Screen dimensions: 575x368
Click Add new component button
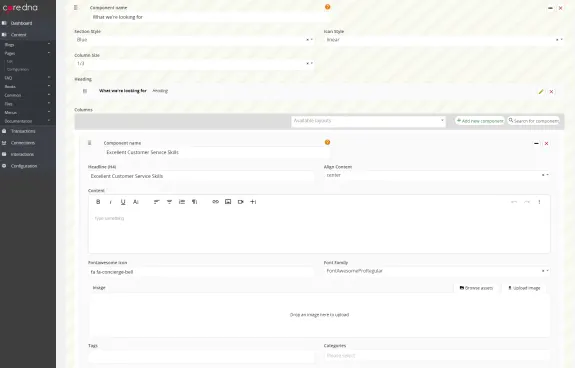(x=480, y=121)
